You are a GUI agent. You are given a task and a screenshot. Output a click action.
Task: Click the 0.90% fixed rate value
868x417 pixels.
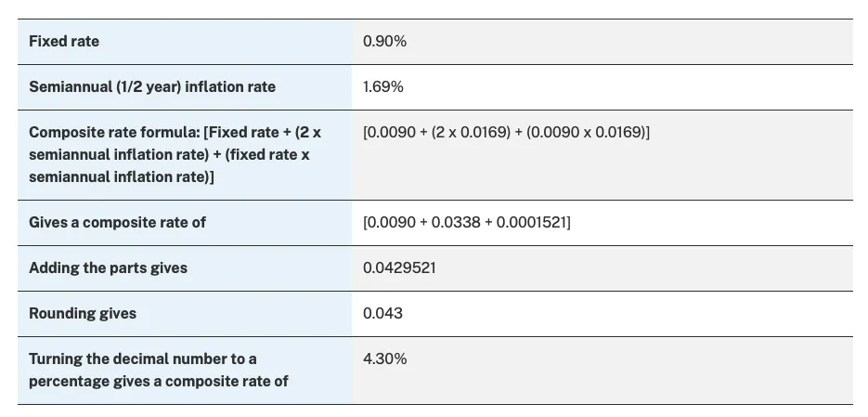tap(384, 42)
